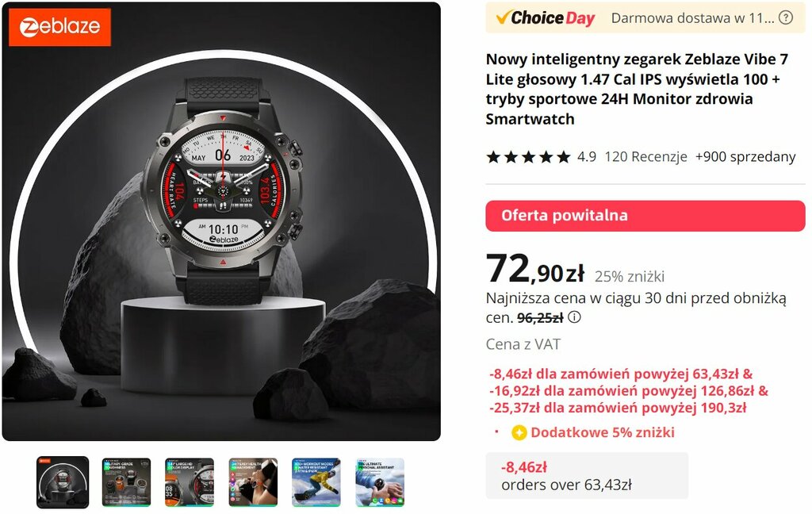Click the red order discount tiers text
812x514 pixels.
(629, 391)
